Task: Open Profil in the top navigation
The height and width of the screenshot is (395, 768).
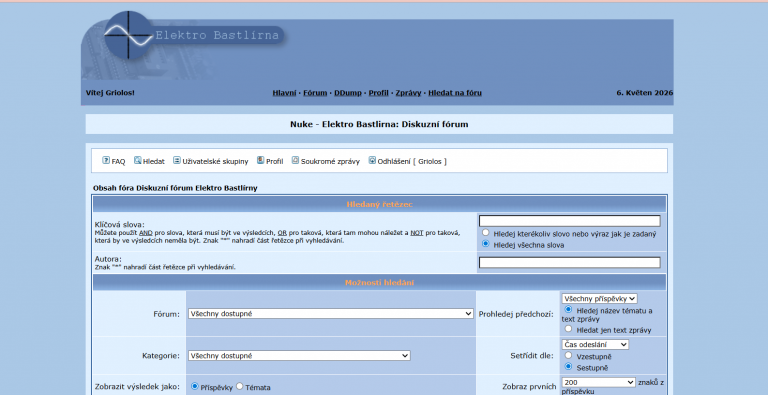Action: (379, 93)
